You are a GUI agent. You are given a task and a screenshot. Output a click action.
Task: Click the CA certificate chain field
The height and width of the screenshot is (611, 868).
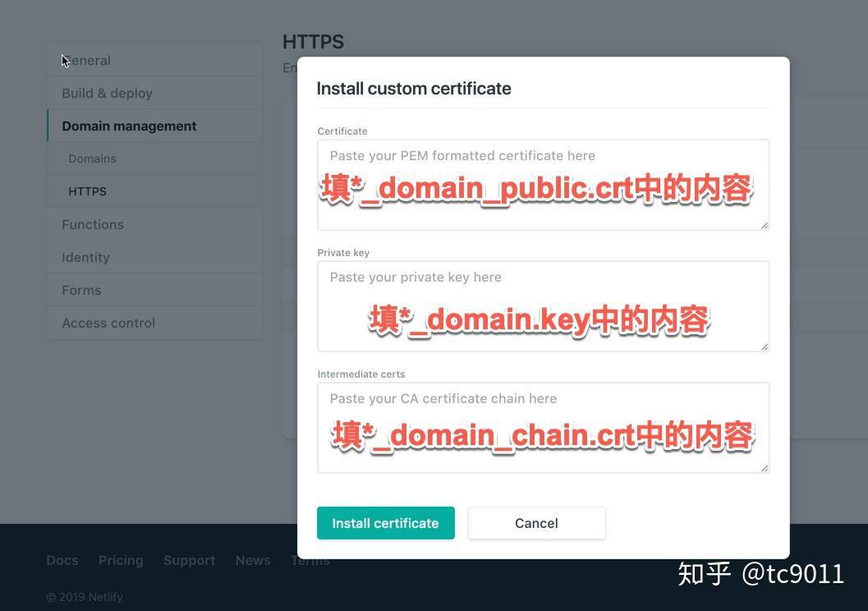tap(543, 425)
